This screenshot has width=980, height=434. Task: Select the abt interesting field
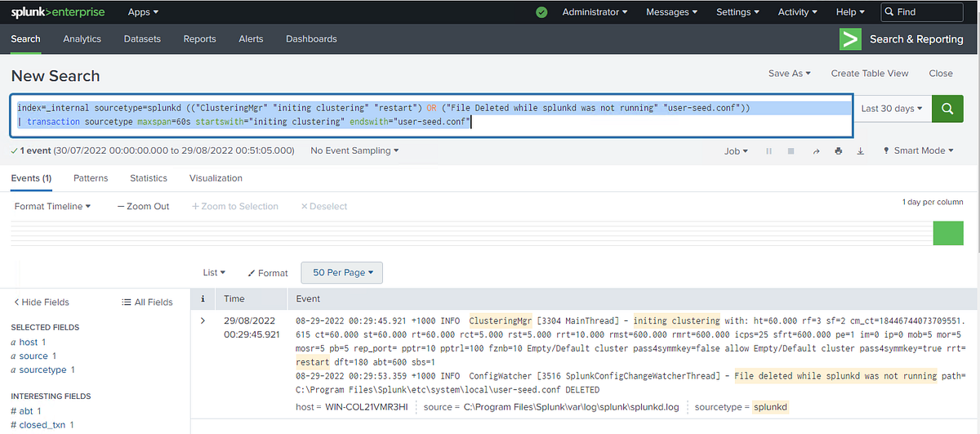(x=25, y=411)
